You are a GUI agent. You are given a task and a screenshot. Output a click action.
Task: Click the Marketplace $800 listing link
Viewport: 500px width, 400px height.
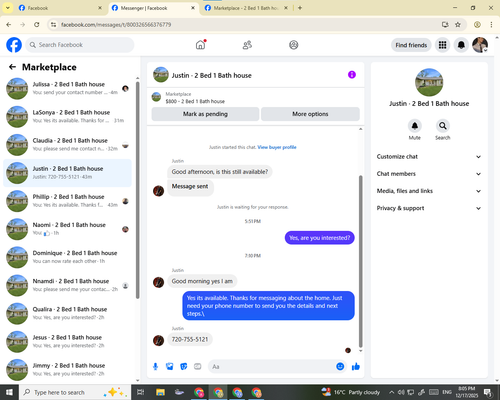[x=195, y=101]
